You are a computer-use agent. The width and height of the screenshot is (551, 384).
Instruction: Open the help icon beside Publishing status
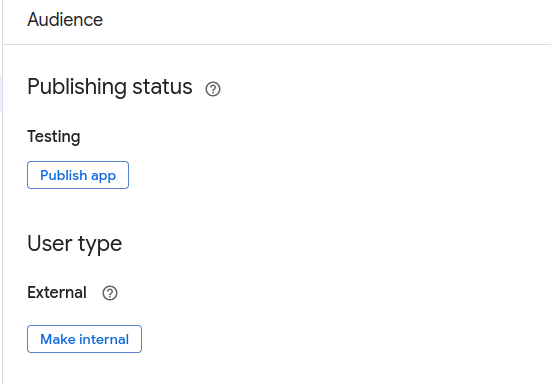[213, 89]
